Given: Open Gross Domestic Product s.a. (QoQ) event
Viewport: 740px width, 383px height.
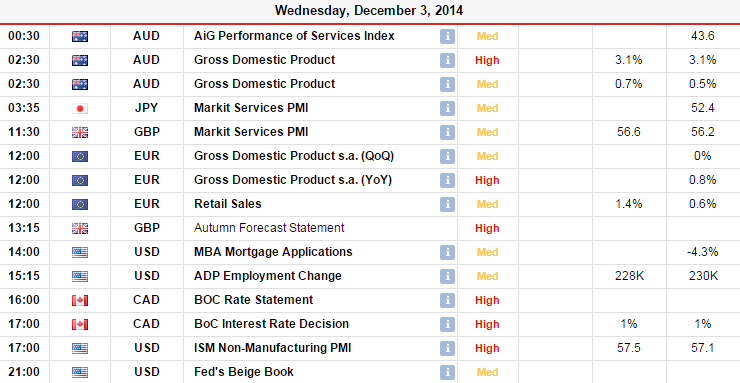Looking at the screenshot, I should (x=294, y=156).
